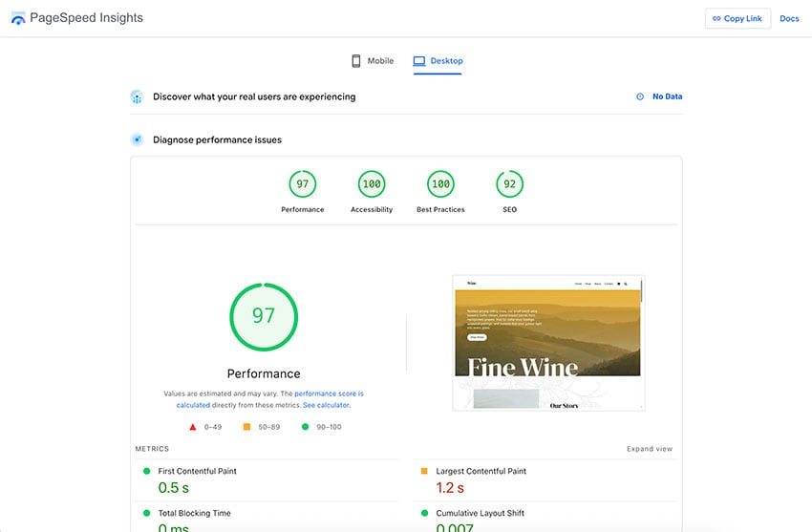This screenshot has height=532, width=812.
Task: Switch to the Mobile tab
Action: click(373, 61)
